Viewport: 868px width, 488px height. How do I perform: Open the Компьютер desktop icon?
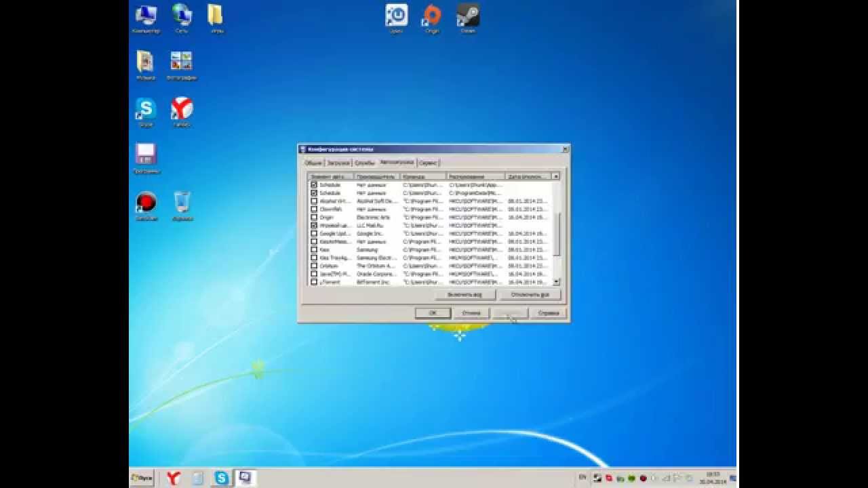[146, 18]
